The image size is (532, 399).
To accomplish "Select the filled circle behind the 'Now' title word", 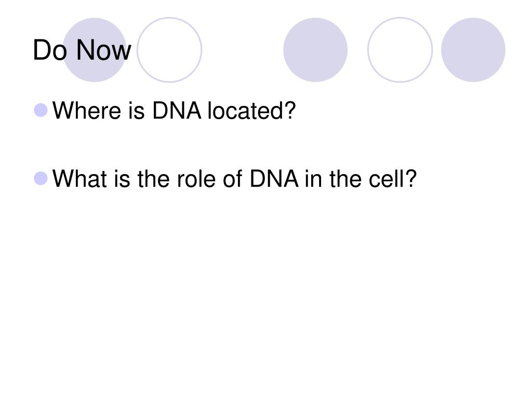I will [x=95, y=50].
